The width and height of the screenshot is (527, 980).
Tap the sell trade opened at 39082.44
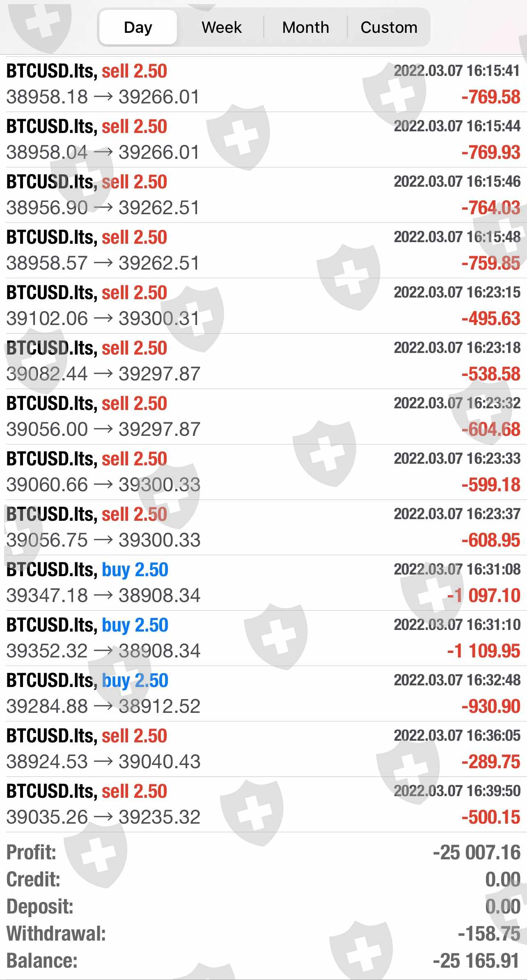pyautogui.click(x=263, y=361)
